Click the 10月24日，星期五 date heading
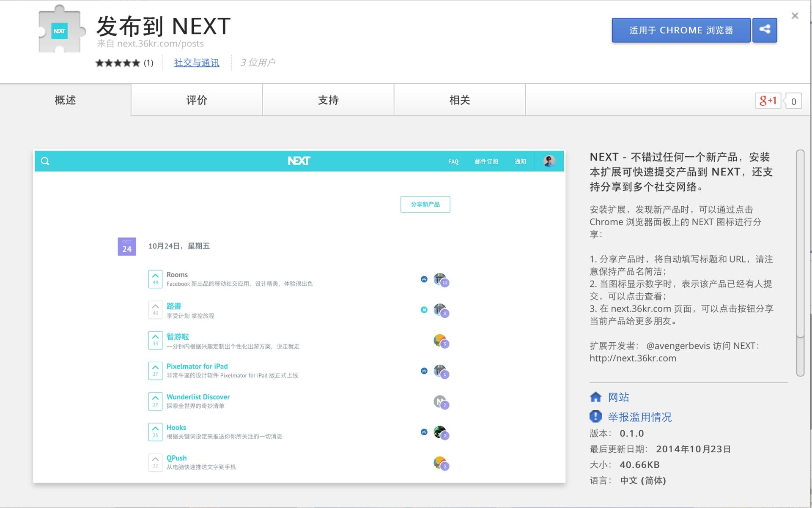Viewport: 812px width, 508px height. (x=179, y=246)
